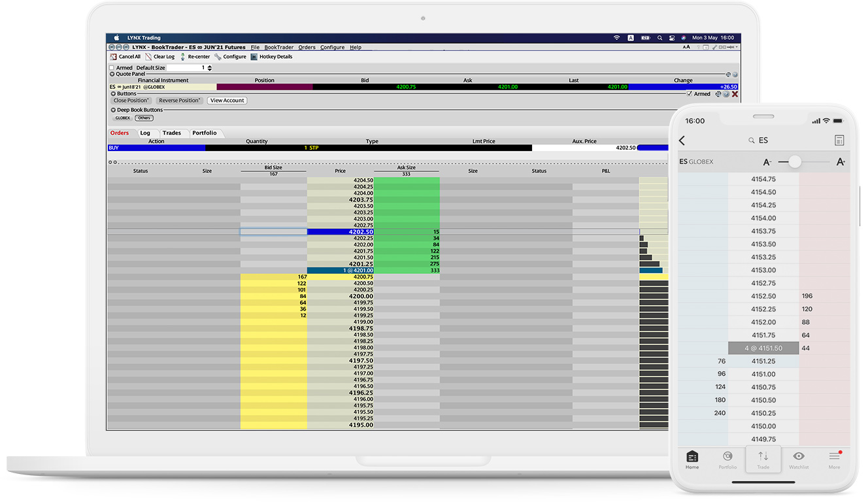
Task: Click the bid size 167 cell at 4200.75
Action: (274, 276)
